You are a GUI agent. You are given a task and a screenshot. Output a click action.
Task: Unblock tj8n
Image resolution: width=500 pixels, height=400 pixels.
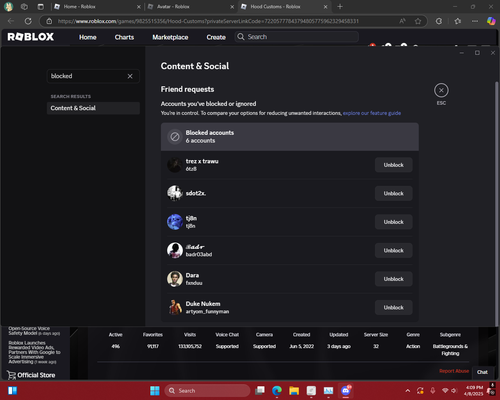[x=393, y=222]
